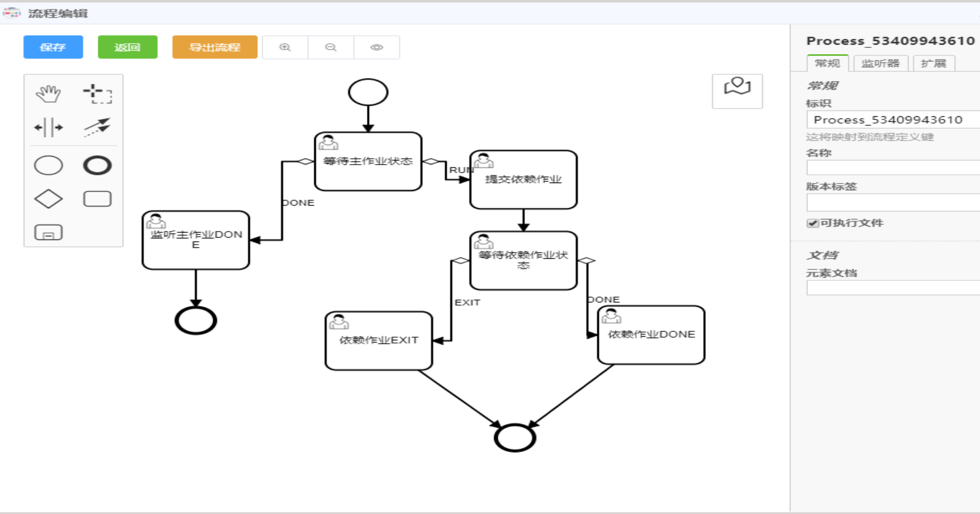The image size is (980, 514).
Task: Click the eye preview button
Action: 377,47
